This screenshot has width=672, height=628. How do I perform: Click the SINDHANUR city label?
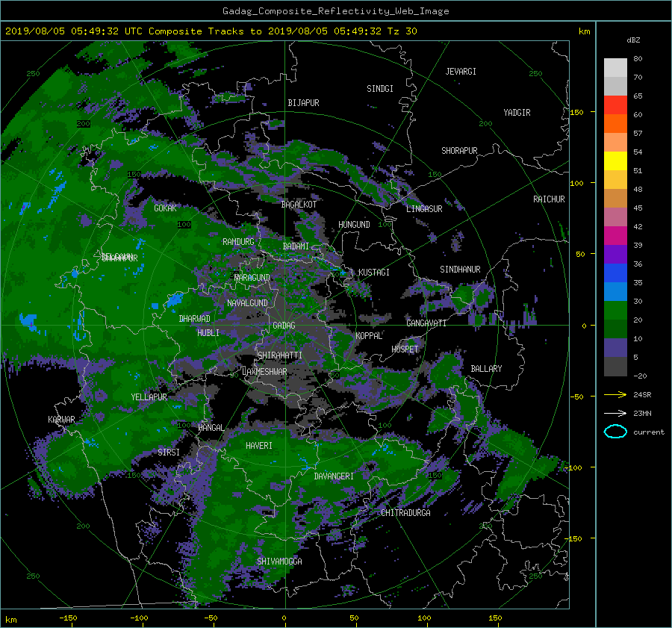pos(460,270)
